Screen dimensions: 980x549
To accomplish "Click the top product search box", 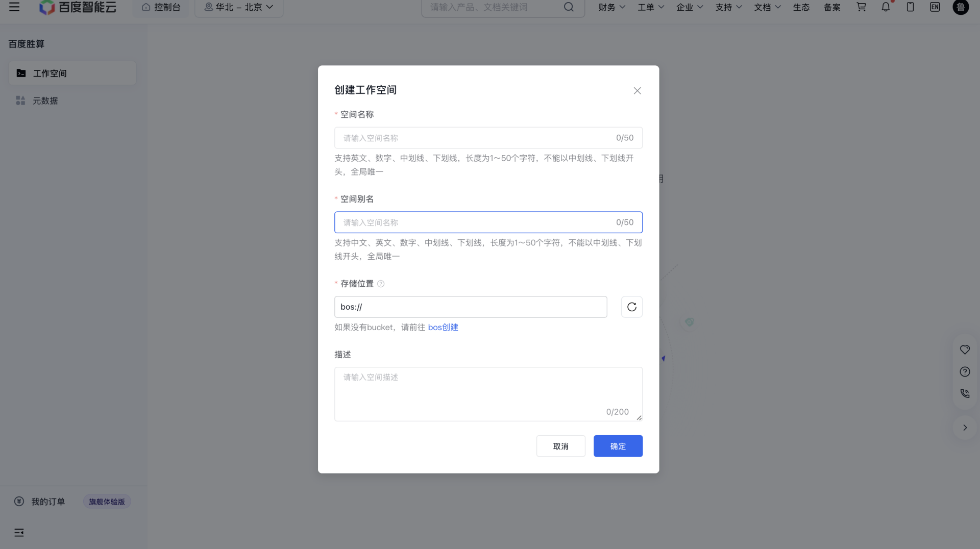I will click(503, 7).
